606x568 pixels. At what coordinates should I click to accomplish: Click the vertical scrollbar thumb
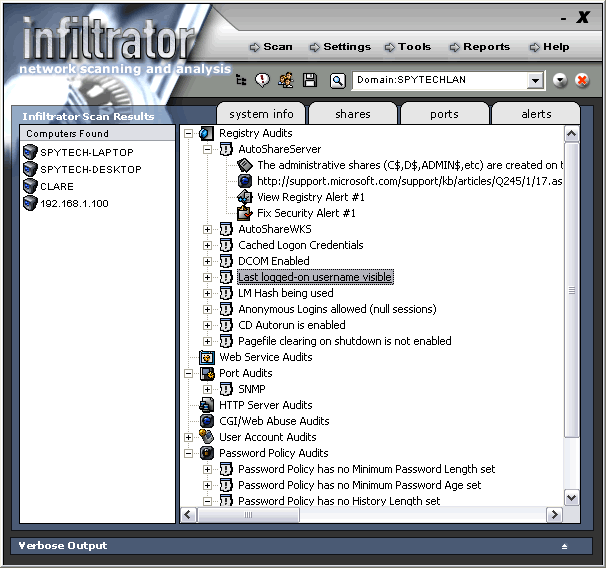572,290
